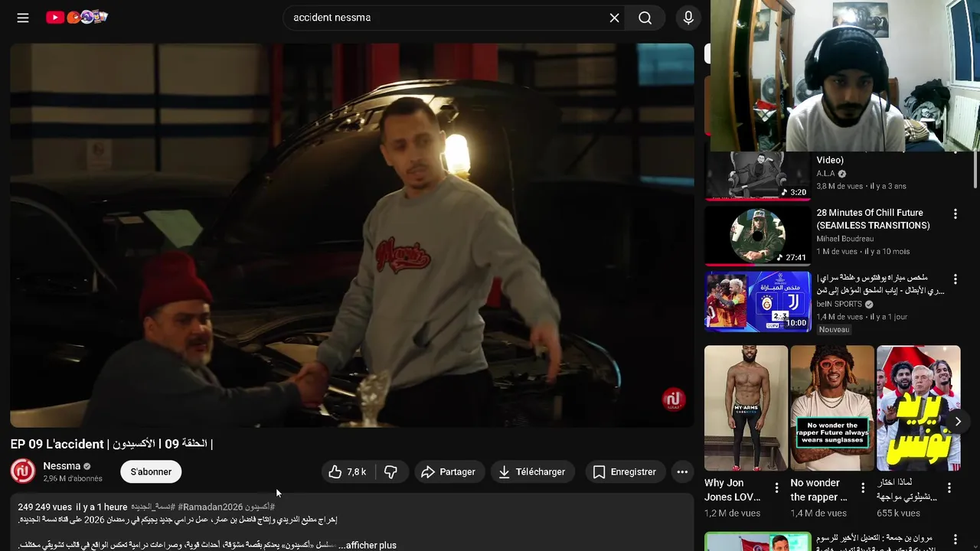Viewport: 980px width, 551px height.
Task: Open the 'No wonder the rapper' Short
Action: click(832, 408)
